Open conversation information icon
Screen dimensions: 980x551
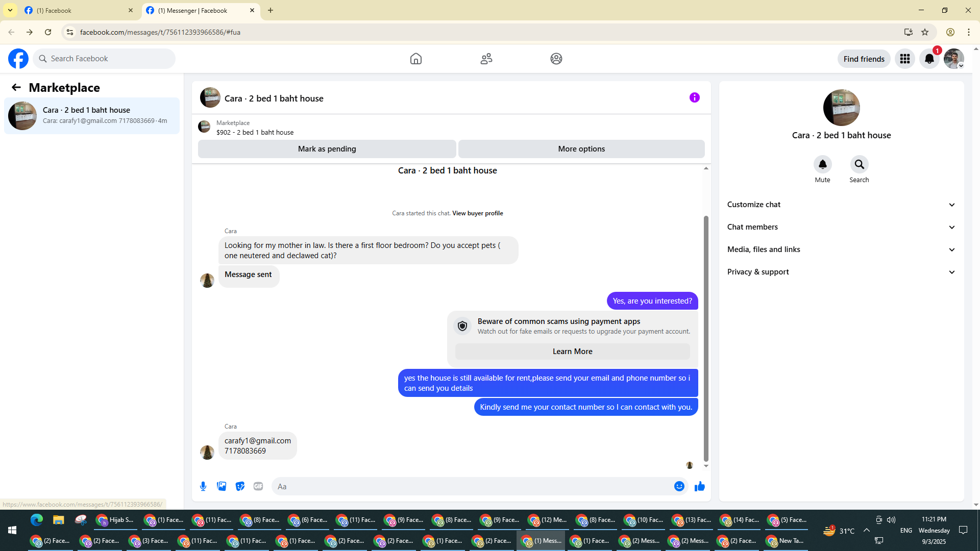click(x=695, y=97)
